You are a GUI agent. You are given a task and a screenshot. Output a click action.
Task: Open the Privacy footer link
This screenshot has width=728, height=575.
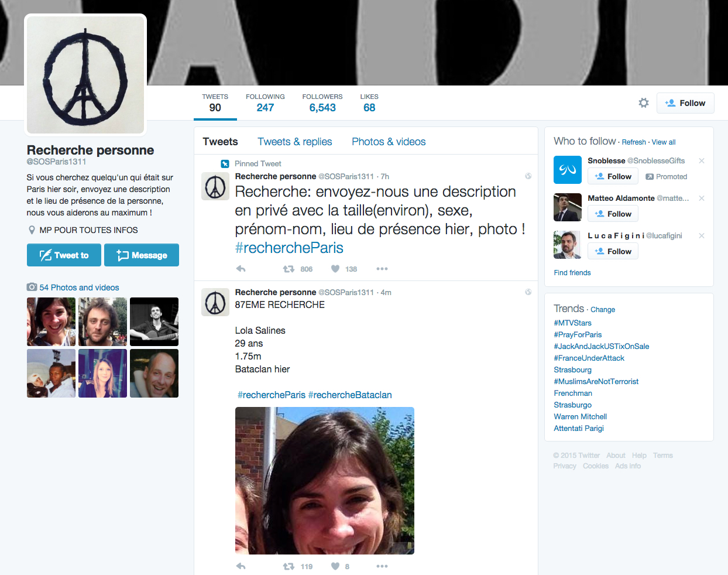[x=565, y=466]
